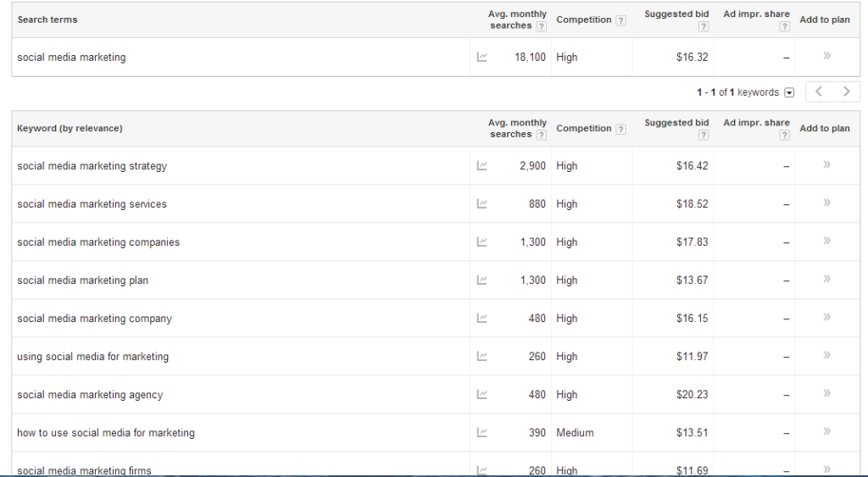The image size is (868, 477).
Task: Add social media marketing plan keyword to plan
Action: (x=826, y=279)
